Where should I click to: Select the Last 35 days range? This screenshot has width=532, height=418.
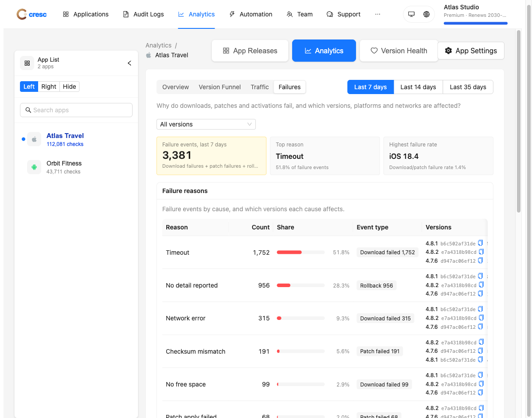(x=468, y=87)
